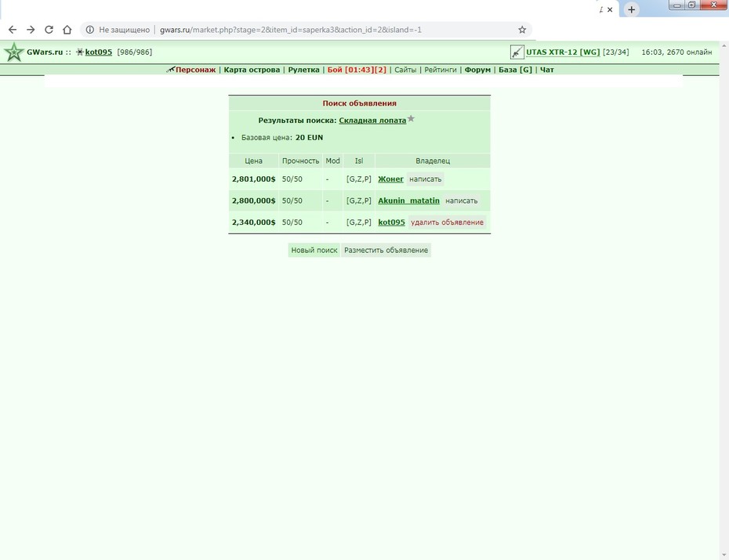Click the 'Поиск объявления' heading
Viewport: 729px width, 560px height.
[x=359, y=103]
